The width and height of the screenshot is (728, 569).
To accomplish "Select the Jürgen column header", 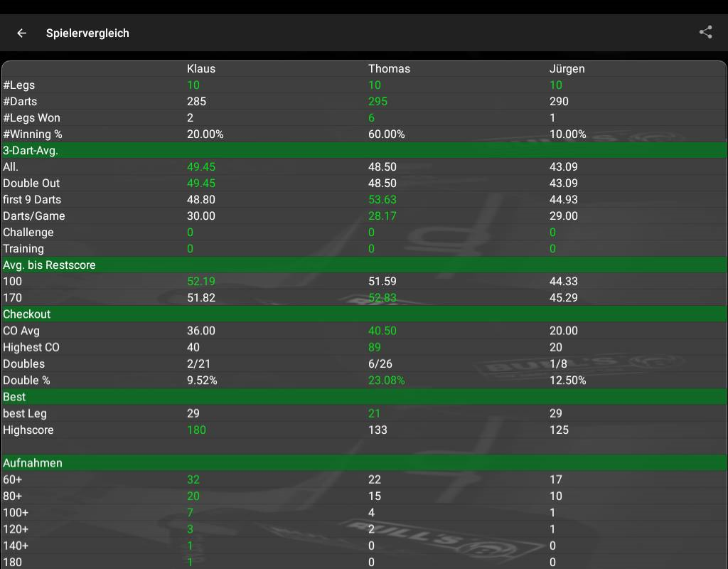I will point(567,69).
